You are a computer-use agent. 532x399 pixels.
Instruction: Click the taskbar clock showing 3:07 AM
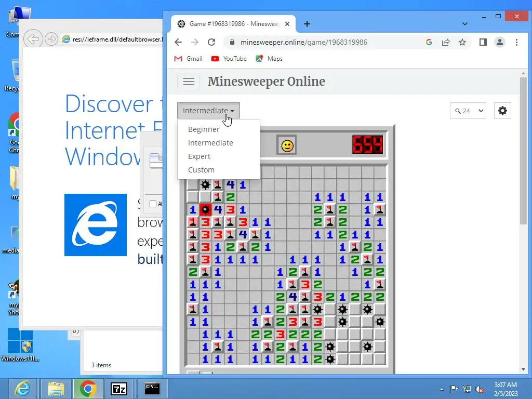tap(506, 389)
